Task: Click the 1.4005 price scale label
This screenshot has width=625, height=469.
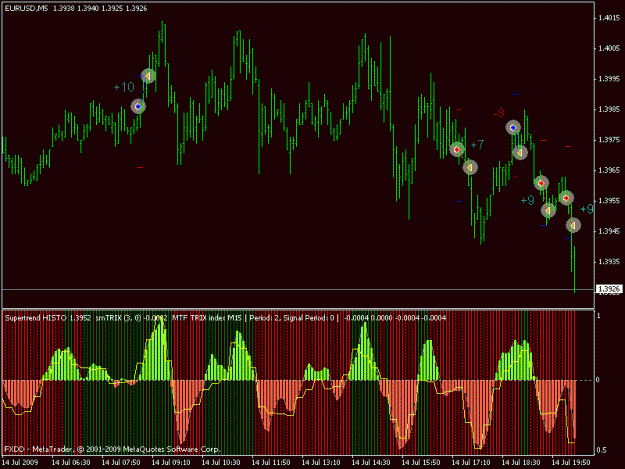Action: pos(609,48)
